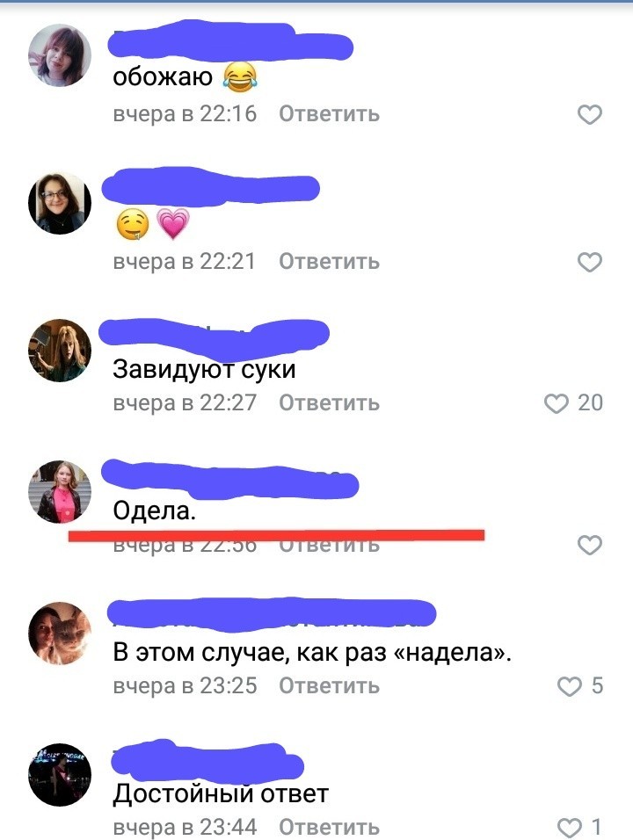Reply to the «Завидуют суки» comment
Screen dimensions: 633x840
(329, 403)
